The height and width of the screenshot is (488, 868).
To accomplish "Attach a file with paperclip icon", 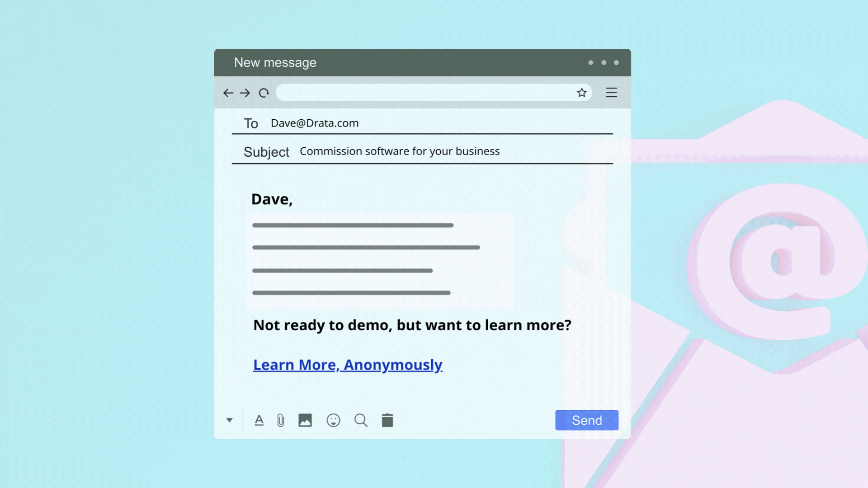I will click(x=281, y=420).
